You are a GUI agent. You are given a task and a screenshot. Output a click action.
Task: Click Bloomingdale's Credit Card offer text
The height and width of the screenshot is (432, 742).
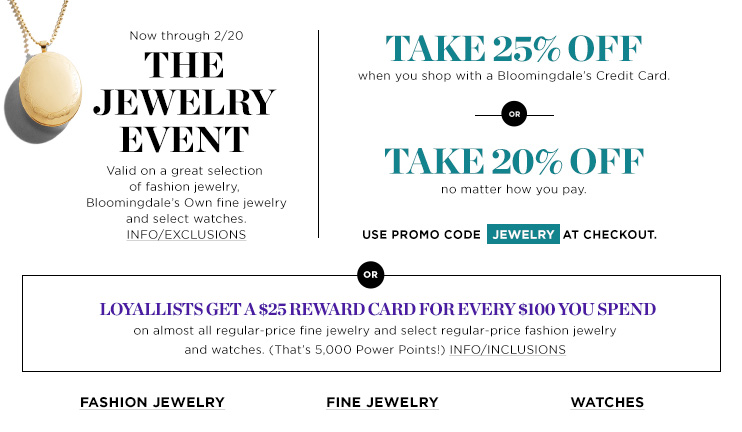tap(513, 76)
